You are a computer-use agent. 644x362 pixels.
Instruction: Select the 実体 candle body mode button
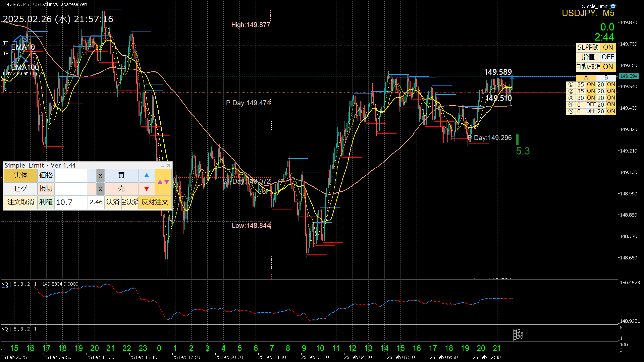pyautogui.click(x=21, y=175)
